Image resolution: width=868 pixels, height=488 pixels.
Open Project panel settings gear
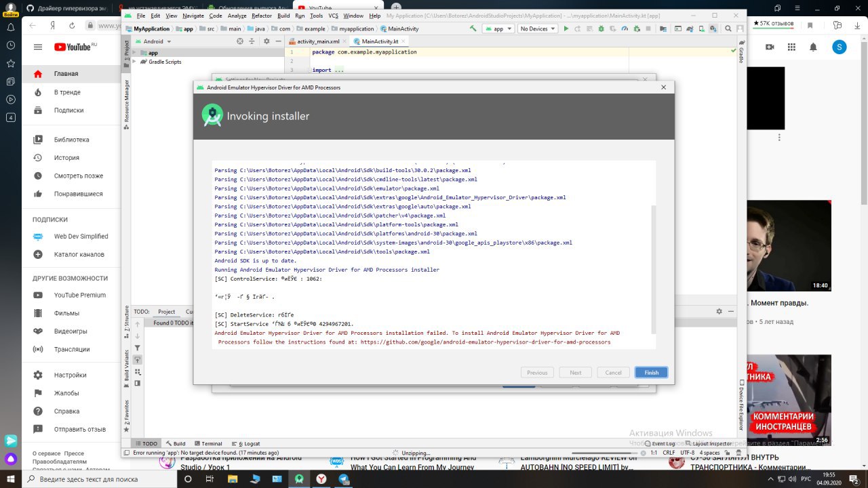(267, 41)
